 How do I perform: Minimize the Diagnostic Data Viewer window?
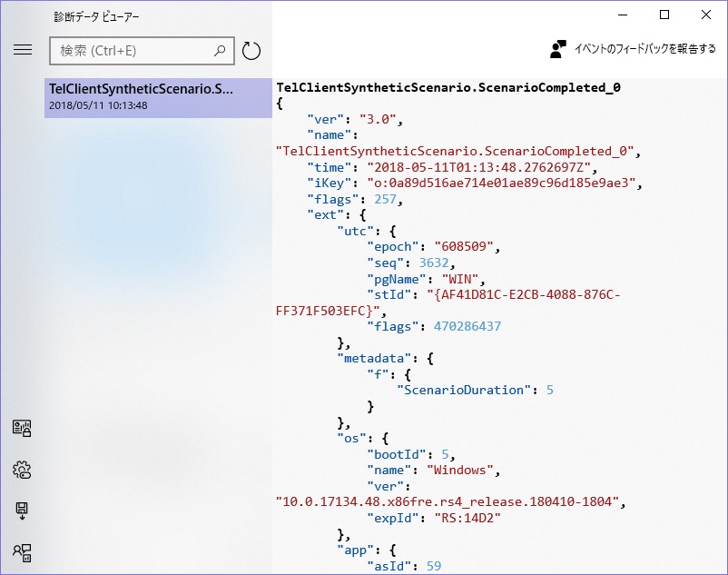coord(623,15)
